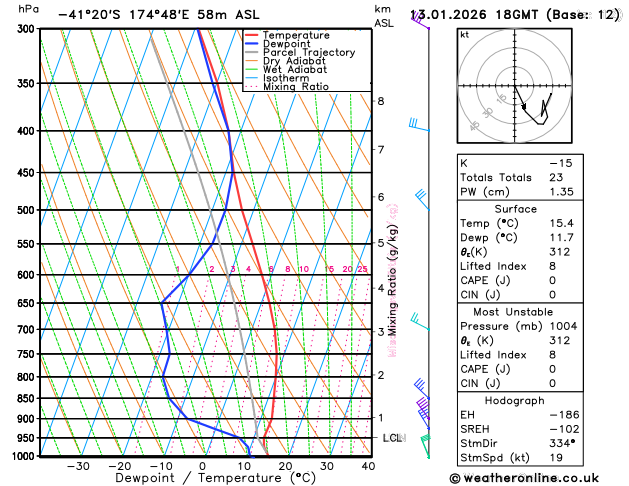
Task: Click the hodograph wind plot
Action: [x=514, y=86]
